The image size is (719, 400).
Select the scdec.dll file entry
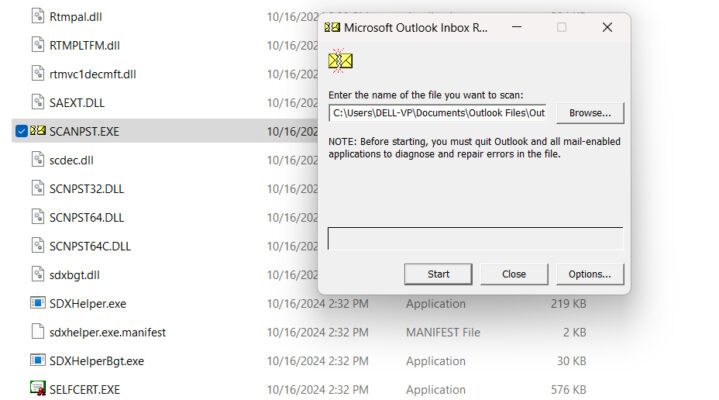71,159
